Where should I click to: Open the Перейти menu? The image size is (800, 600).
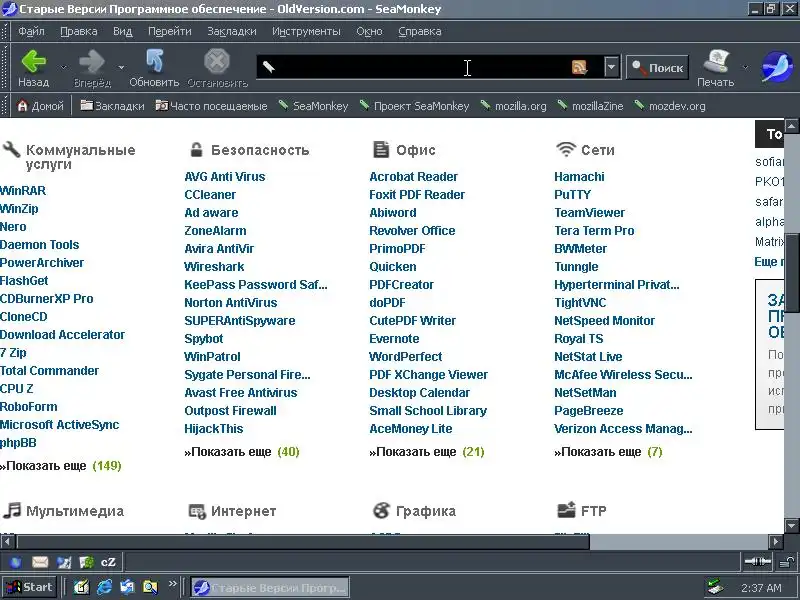click(x=169, y=32)
